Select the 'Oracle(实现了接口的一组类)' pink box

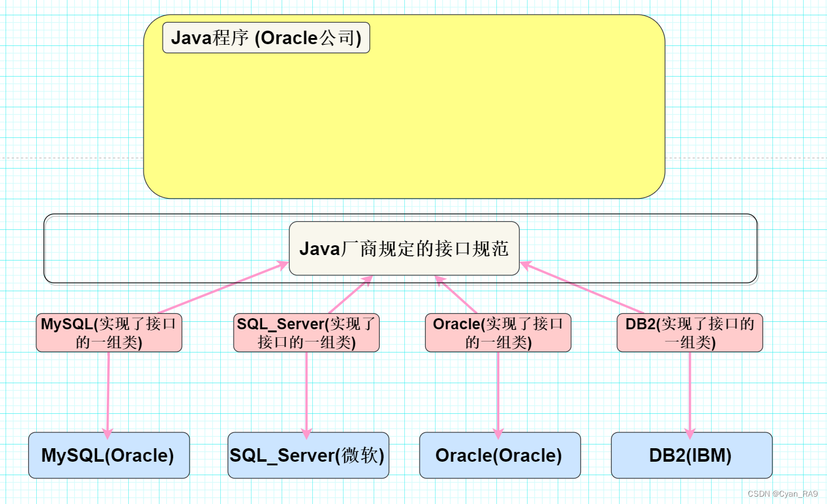point(498,333)
